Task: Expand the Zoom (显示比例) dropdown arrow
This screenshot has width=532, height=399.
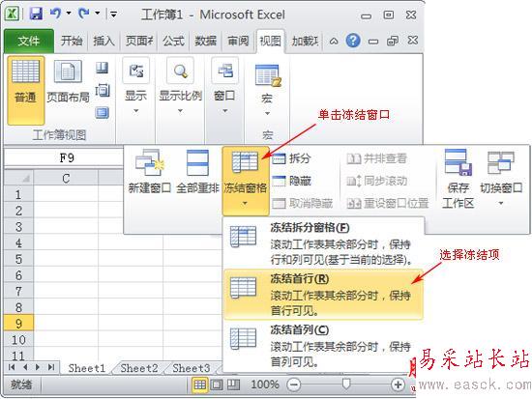Action: click(180, 111)
